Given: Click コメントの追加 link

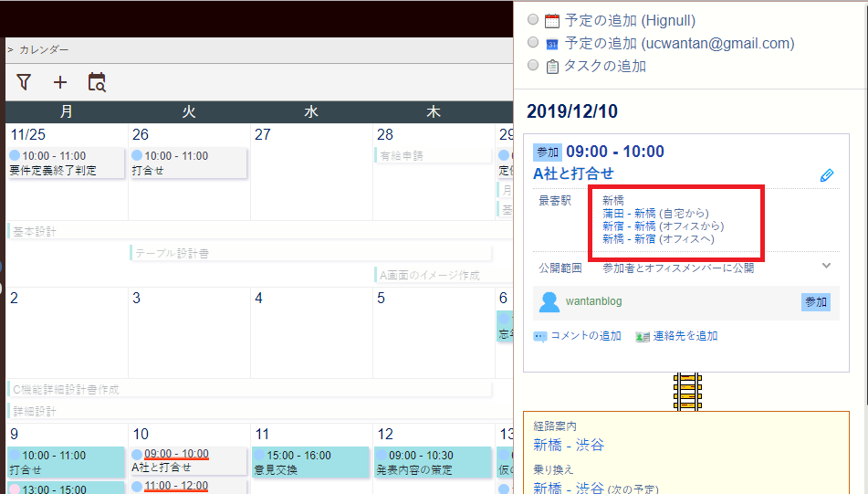Looking at the screenshot, I should coord(586,336).
